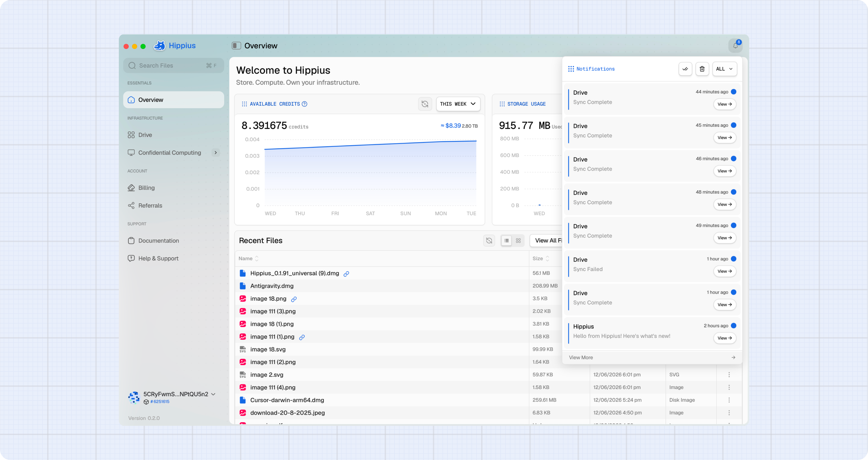View the Sync Failed Drive notification
Image resolution: width=868 pixels, height=460 pixels.
pos(725,271)
